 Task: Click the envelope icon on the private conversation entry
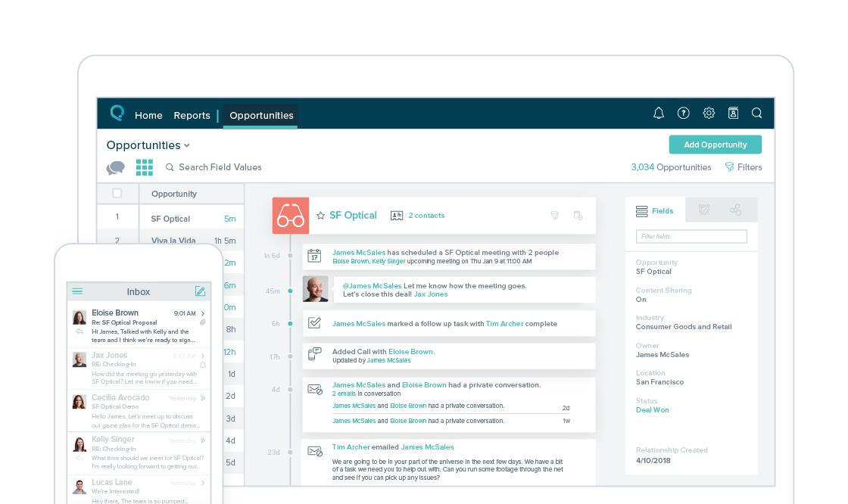point(315,390)
